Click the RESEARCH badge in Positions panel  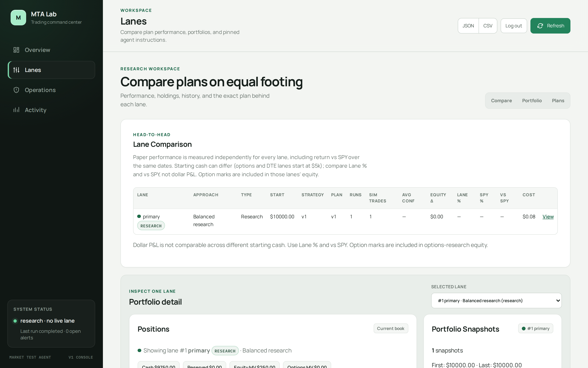[x=225, y=351]
